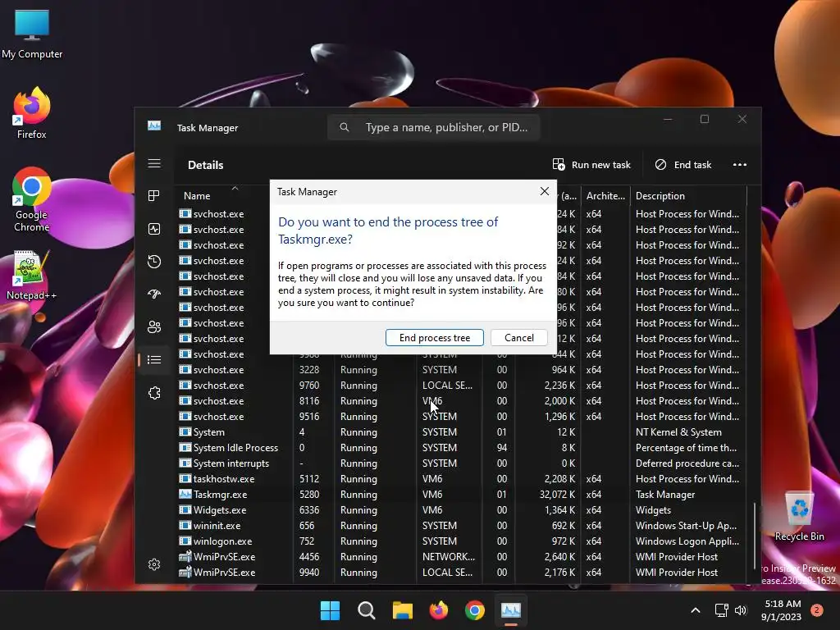Select svchost.exe with PID 8116
This screenshot has width=840, height=630.
click(x=461, y=400)
